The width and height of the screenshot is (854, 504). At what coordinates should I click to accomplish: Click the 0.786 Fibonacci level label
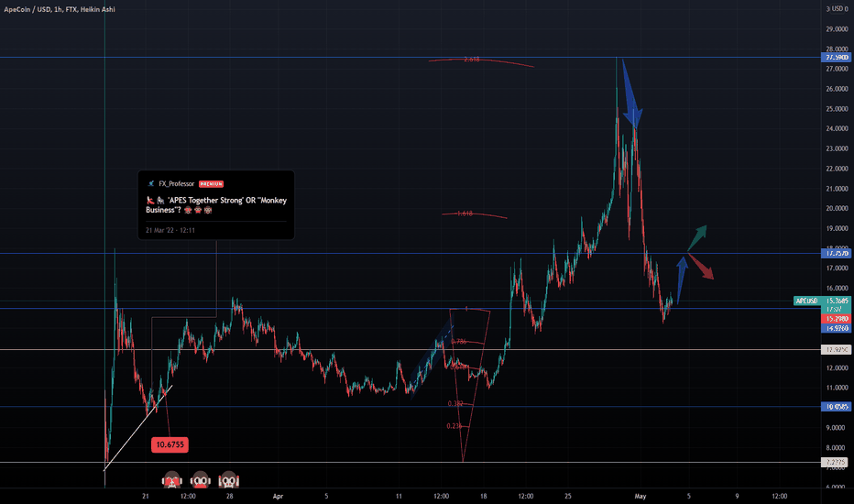[x=458, y=342]
